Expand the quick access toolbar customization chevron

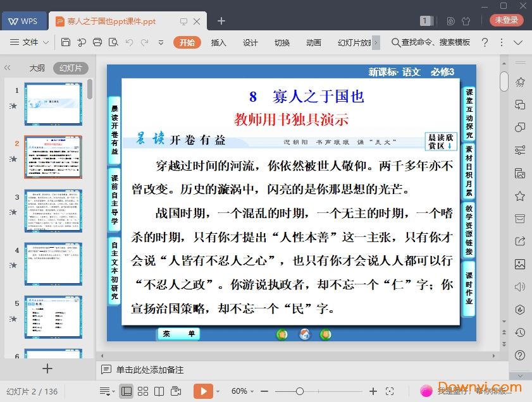click(x=161, y=42)
